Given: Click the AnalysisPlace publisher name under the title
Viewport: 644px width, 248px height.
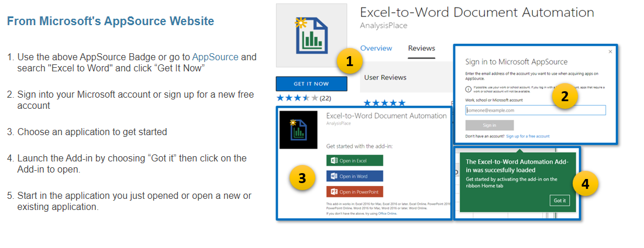Looking at the screenshot, I should (384, 26).
